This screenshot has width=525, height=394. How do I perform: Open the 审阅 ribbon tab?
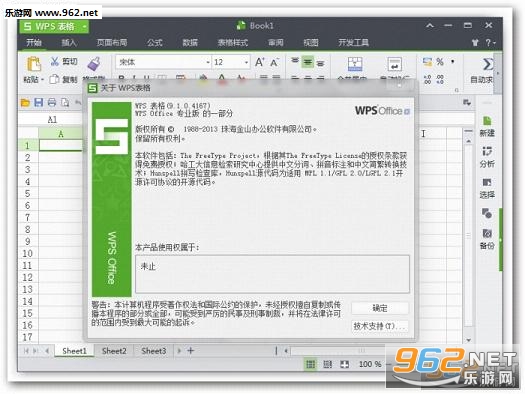point(276,43)
